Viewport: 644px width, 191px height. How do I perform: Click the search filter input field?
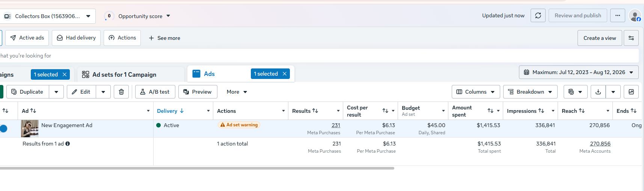319,56
